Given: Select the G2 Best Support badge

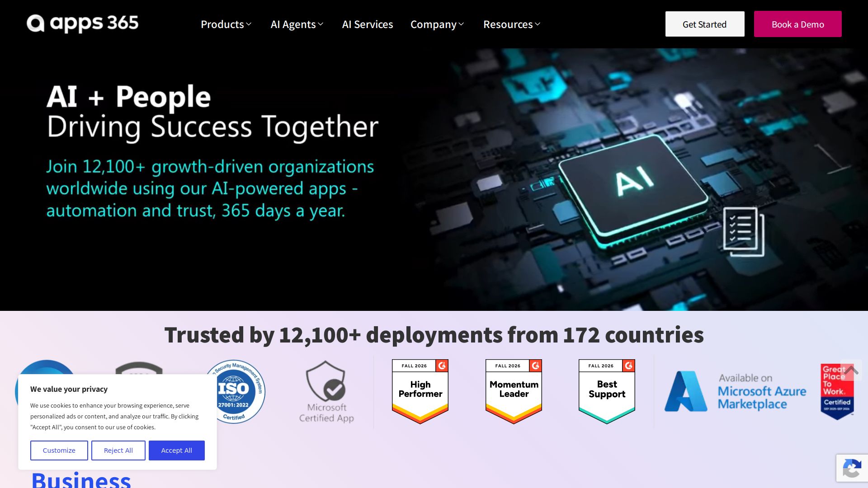Looking at the screenshot, I should [x=607, y=391].
